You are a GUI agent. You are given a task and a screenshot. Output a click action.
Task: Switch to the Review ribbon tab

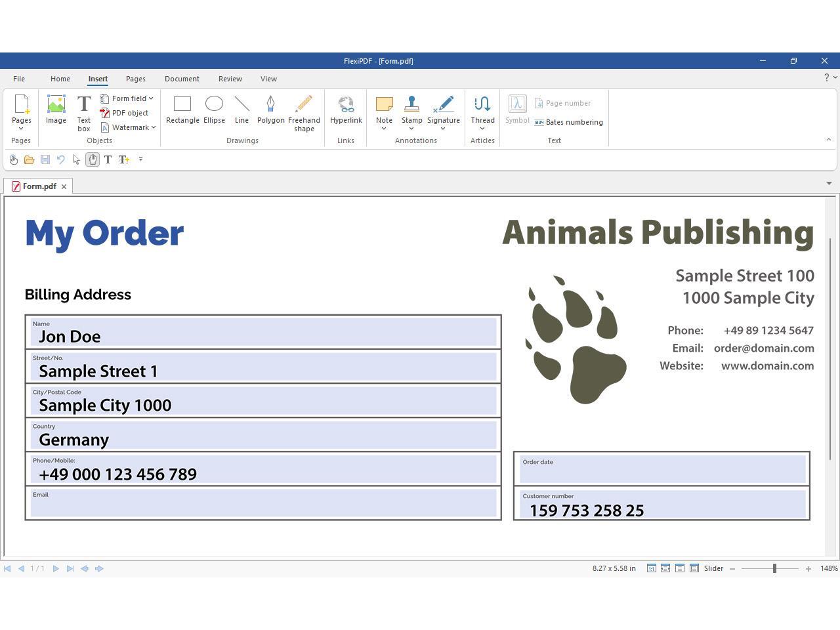[x=230, y=79]
